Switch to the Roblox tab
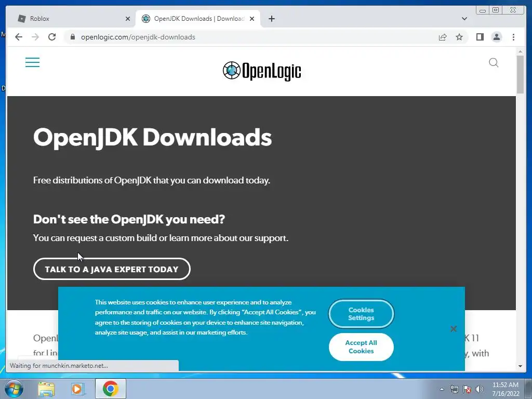The image size is (532, 399). pyautogui.click(x=71, y=19)
